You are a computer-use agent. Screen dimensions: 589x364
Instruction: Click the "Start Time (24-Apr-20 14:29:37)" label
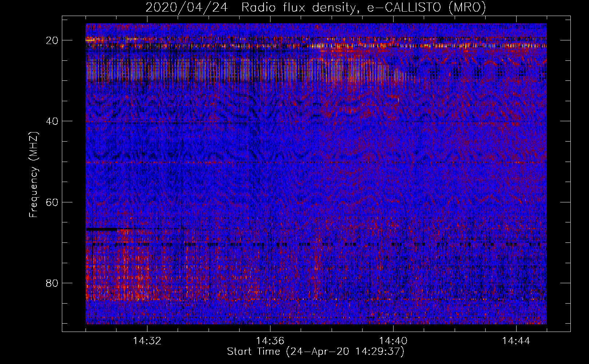pyautogui.click(x=316, y=352)
